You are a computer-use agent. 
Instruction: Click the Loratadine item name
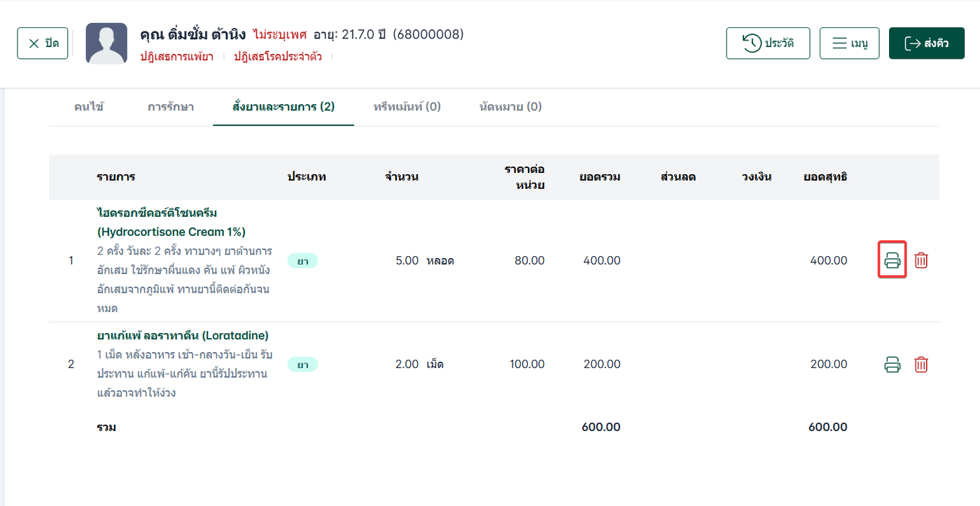click(183, 335)
